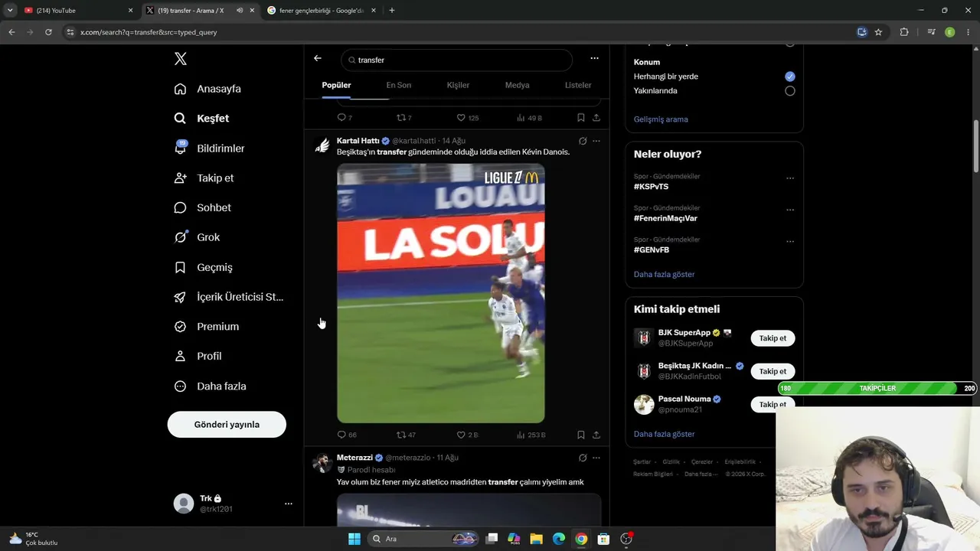Reload the page in Chrome
The width and height of the screenshot is (980, 551).
tap(48, 32)
